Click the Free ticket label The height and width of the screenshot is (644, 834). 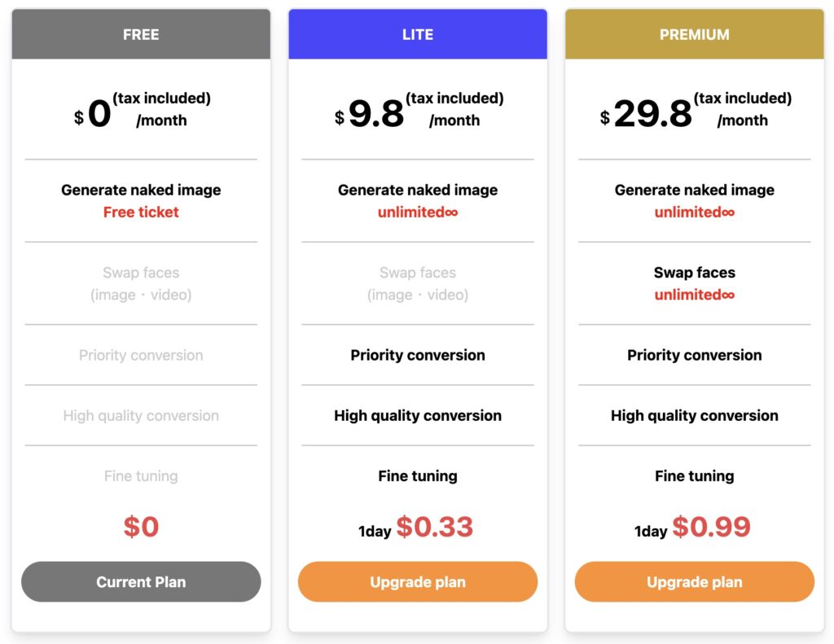(x=140, y=212)
